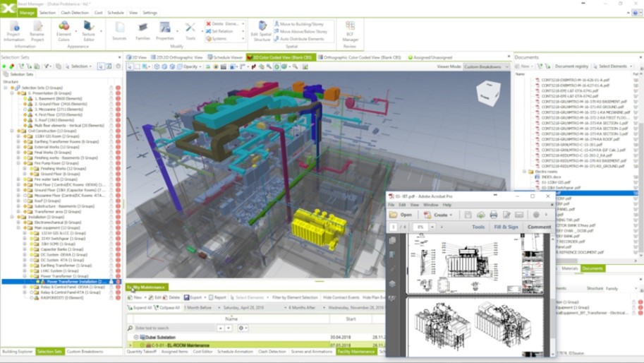Open the Quantity Takeoff bottom tab
The image size is (644, 363).
tap(142, 352)
